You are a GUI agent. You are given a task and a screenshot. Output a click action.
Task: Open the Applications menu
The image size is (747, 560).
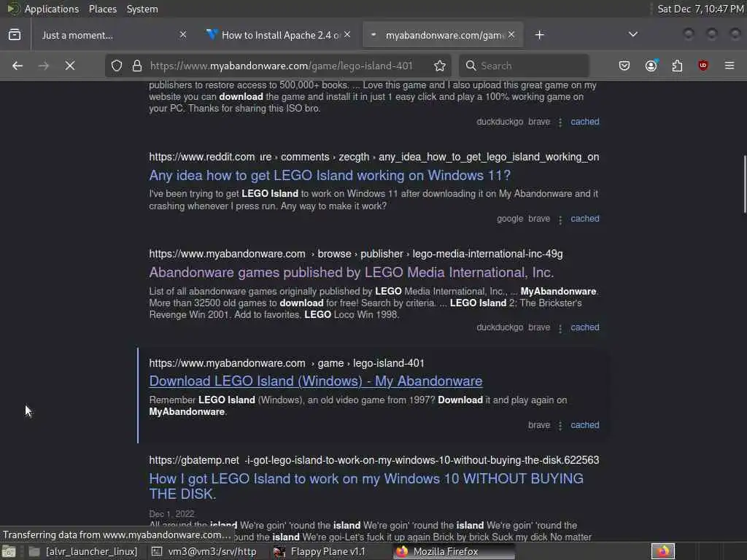tap(52, 9)
